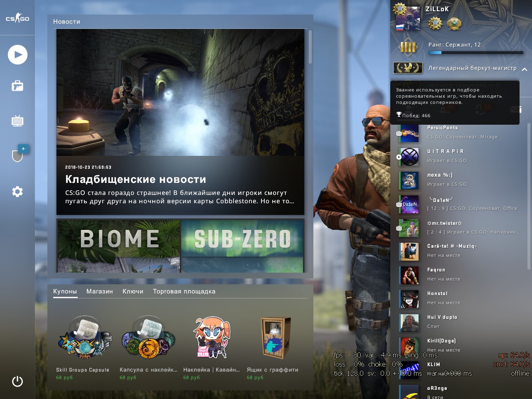Viewport: 532px width, 399px height.
Task: Click the Легендарный беркут-магистр label
Action: pyautogui.click(x=473, y=68)
